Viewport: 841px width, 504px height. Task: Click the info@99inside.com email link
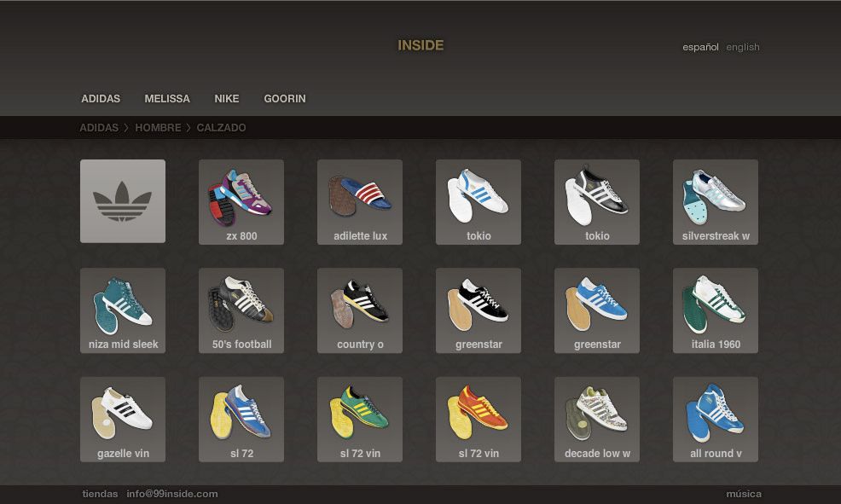pyautogui.click(x=172, y=494)
